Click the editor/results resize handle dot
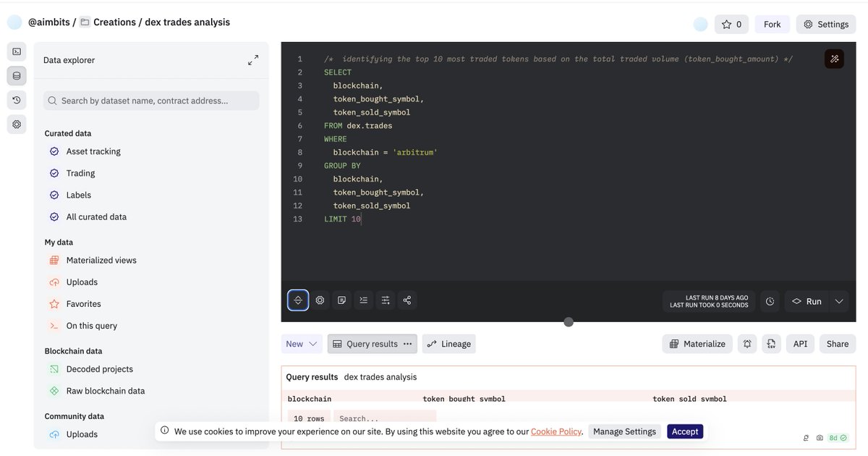 [569, 322]
